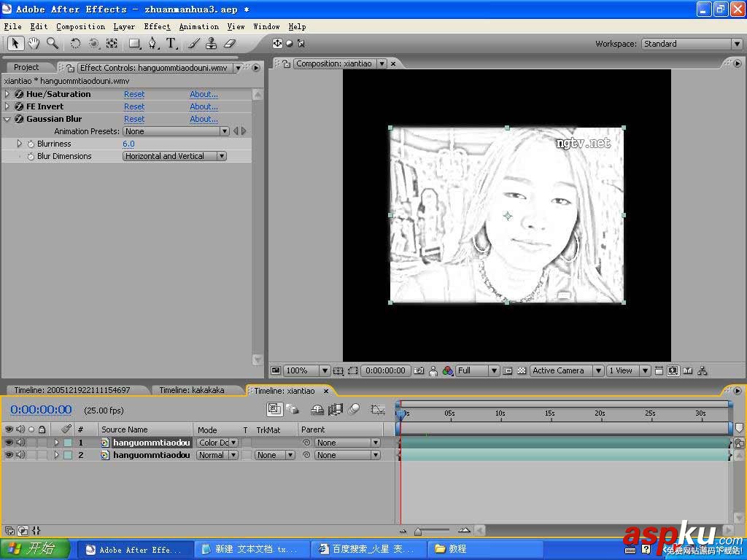Select the Clone Stamp tool
Image resolution: width=747 pixels, height=560 pixels.
tap(211, 43)
